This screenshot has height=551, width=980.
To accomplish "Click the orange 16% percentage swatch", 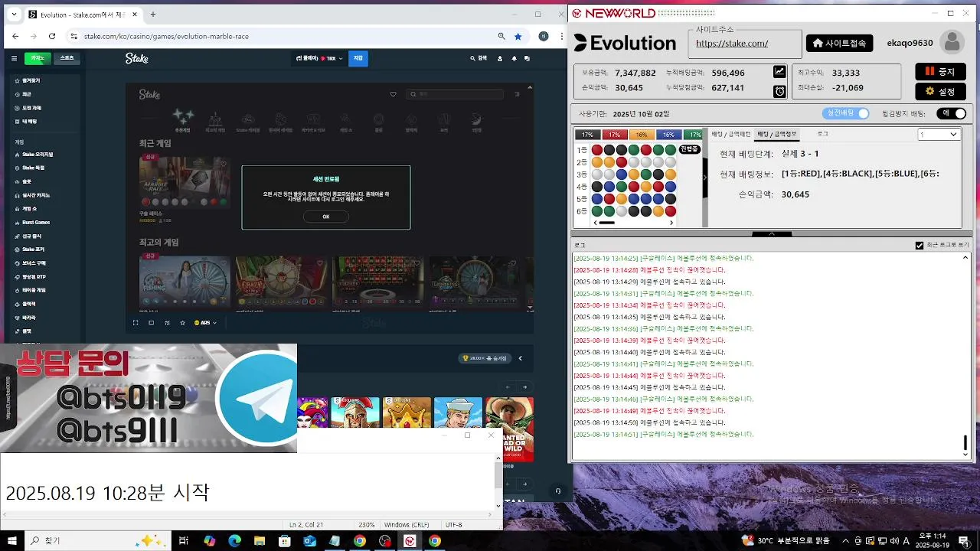I will 642,135.
